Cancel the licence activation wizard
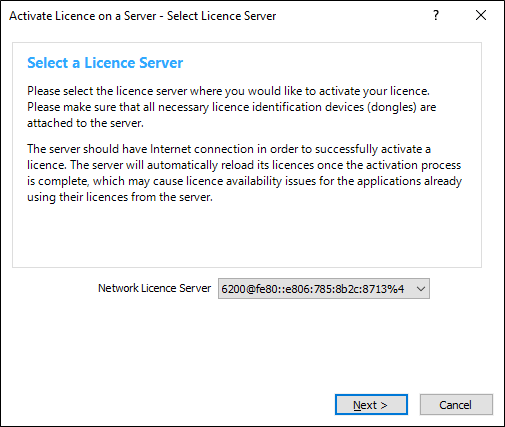Screen dimensions: 505x427 click(x=456, y=405)
